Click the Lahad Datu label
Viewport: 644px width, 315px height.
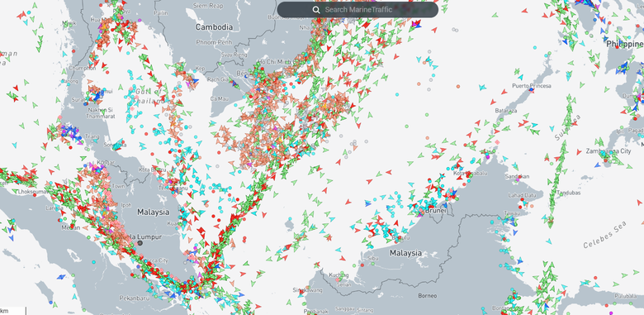tap(523, 195)
